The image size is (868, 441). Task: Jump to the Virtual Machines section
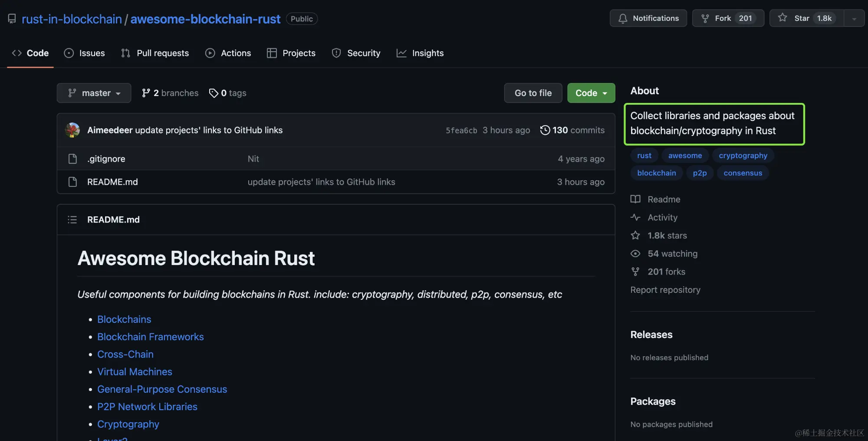coord(135,371)
